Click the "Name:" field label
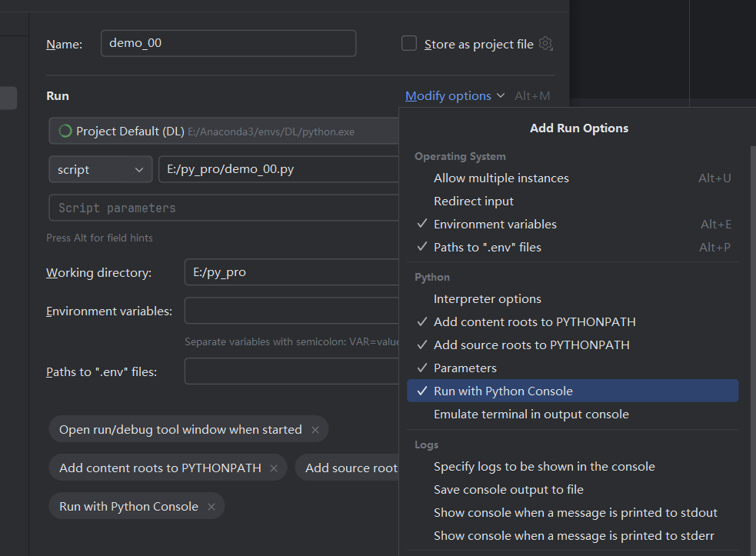This screenshot has height=556, width=756. coord(64,45)
